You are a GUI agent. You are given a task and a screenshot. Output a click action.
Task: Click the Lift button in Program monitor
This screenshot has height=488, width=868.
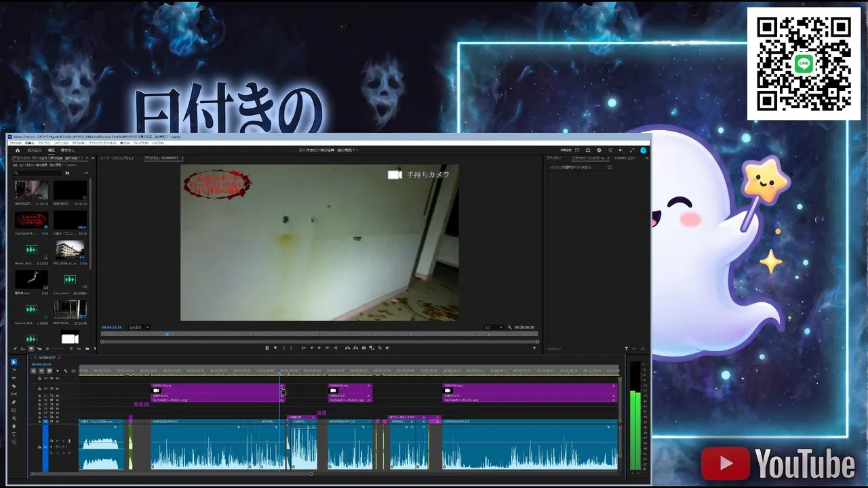pos(348,348)
